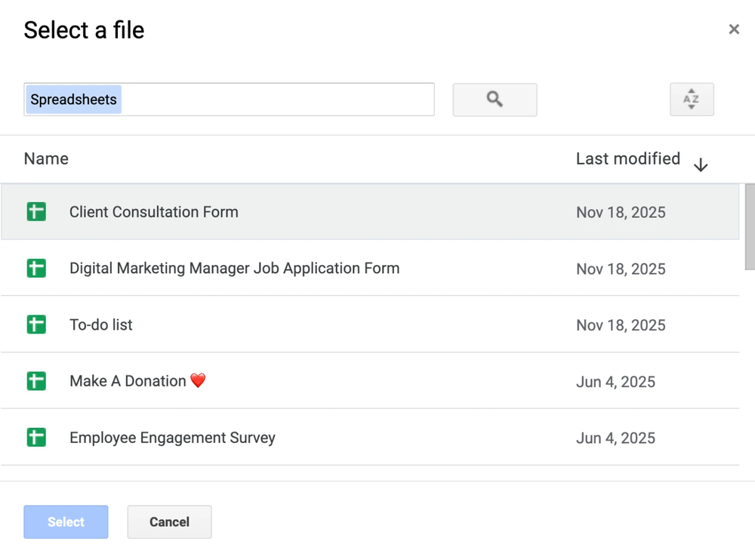Sort by Last modified column header
The height and width of the screenshot is (560, 755).
coord(627,159)
